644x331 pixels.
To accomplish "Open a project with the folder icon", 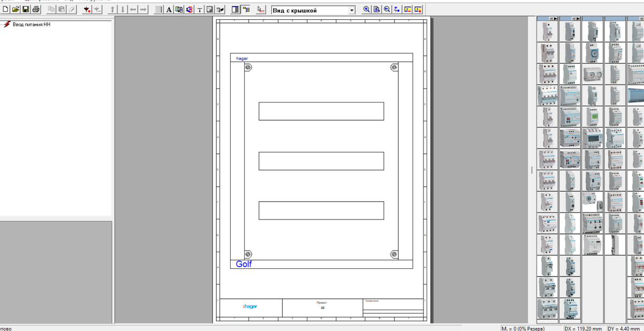I will tap(16, 10).
